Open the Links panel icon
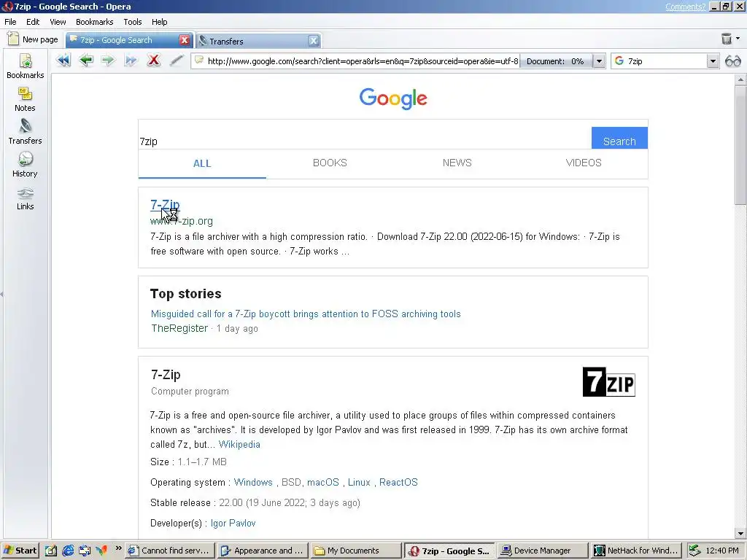747x560 pixels. point(26,198)
